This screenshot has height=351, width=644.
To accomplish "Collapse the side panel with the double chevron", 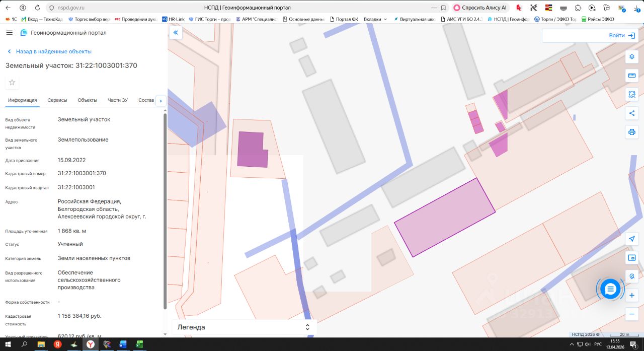I will pos(176,33).
